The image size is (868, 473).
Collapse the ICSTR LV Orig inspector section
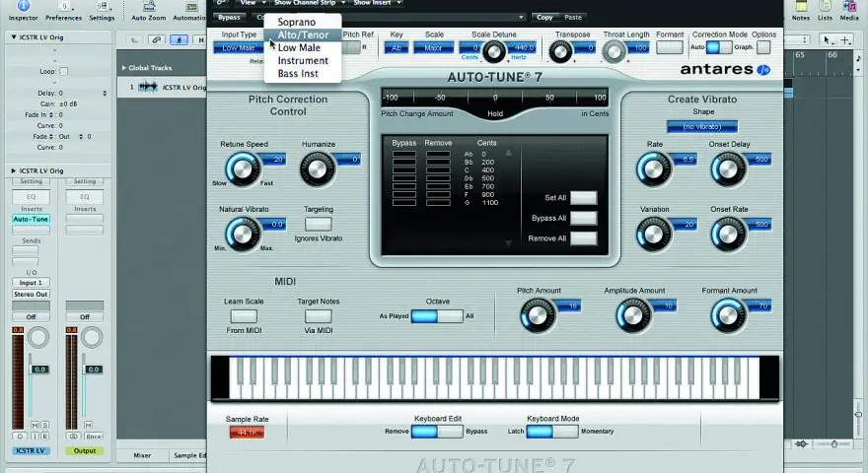tap(14, 37)
